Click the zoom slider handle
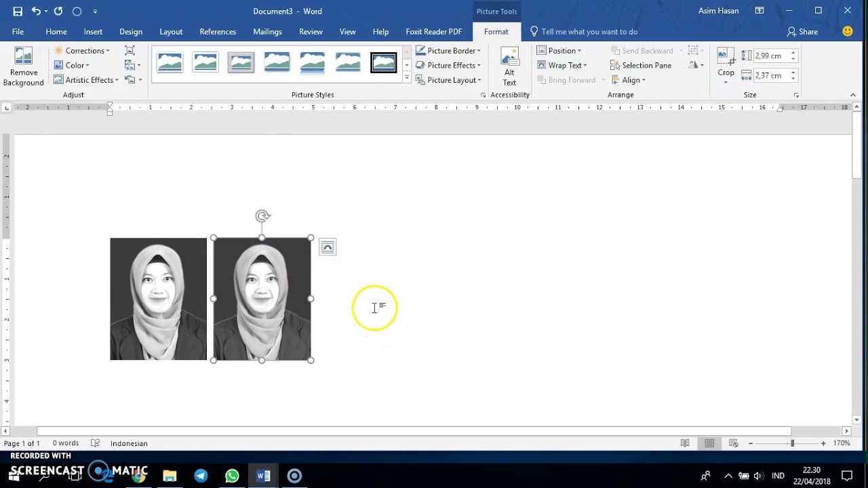The image size is (868, 488). (x=791, y=443)
